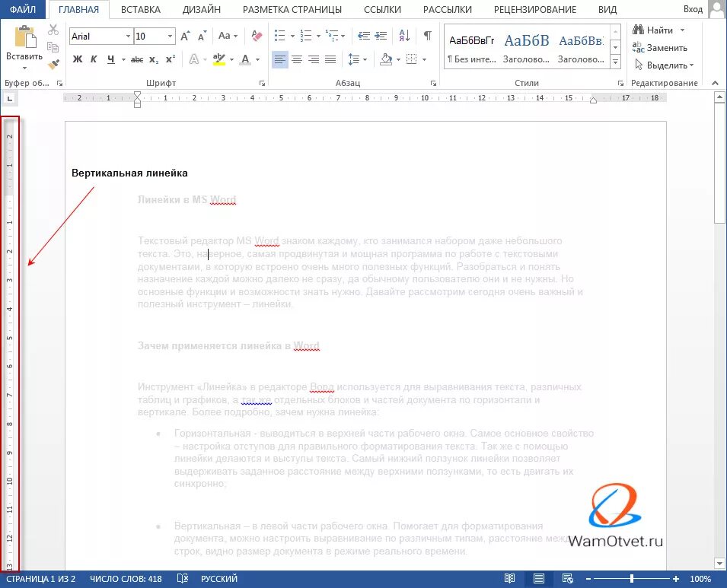Switch to print layout view
Image resolution: width=727 pixels, height=588 pixels.
click(x=539, y=579)
